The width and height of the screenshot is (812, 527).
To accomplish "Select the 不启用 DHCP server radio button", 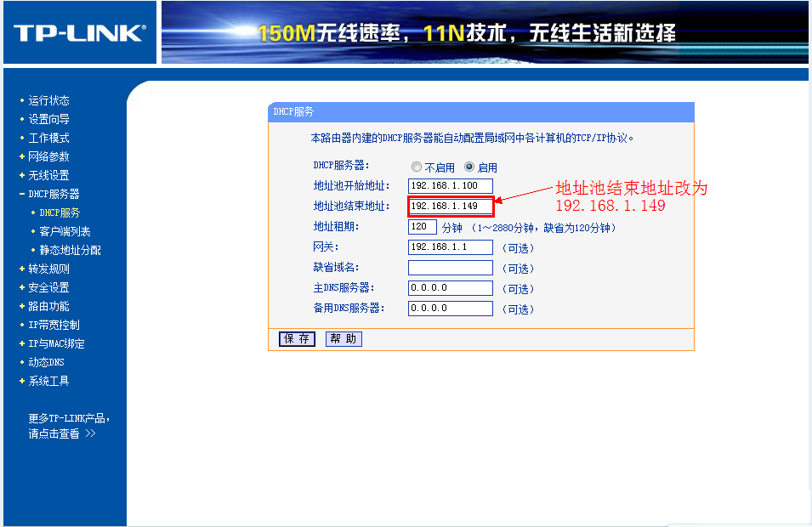I will [x=417, y=167].
